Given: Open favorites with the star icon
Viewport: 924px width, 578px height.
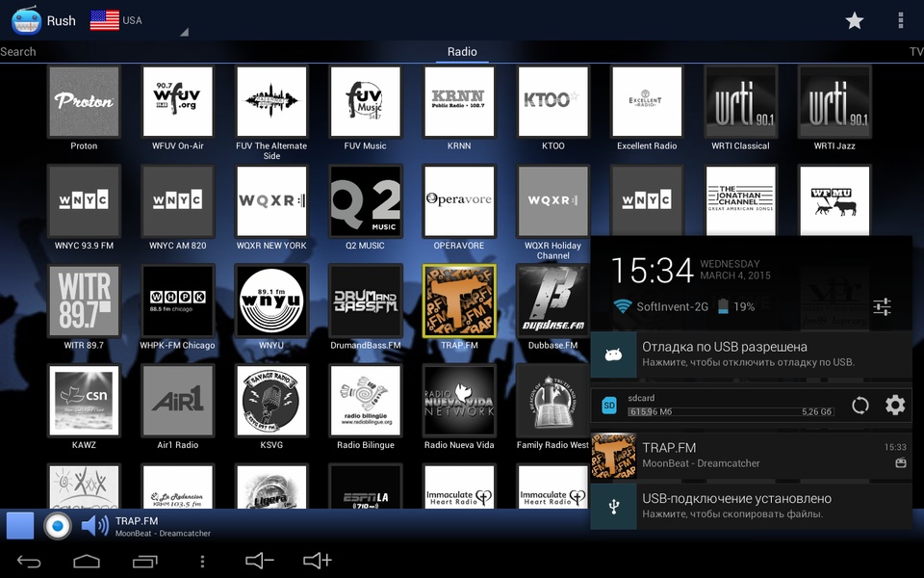Looking at the screenshot, I should [854, 20].
